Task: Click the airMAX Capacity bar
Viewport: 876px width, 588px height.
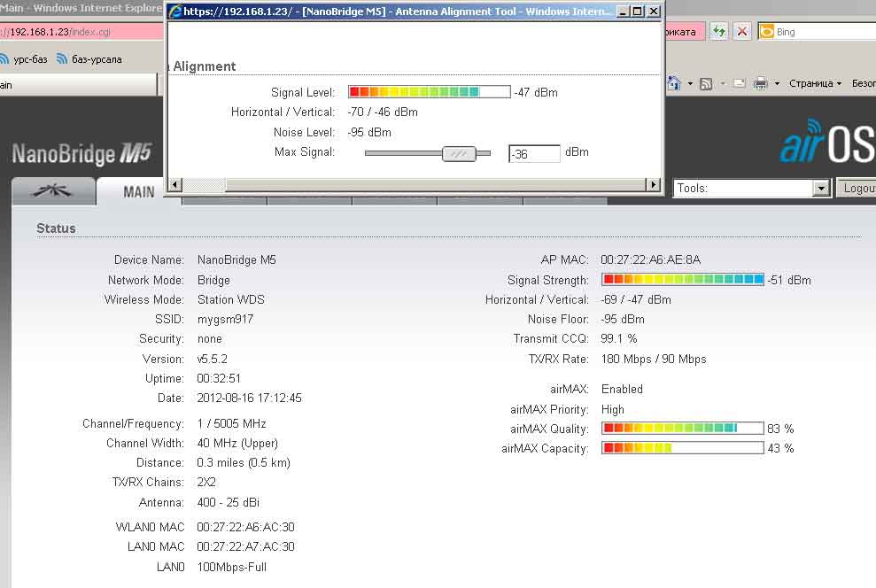Action: pos(683,448)
